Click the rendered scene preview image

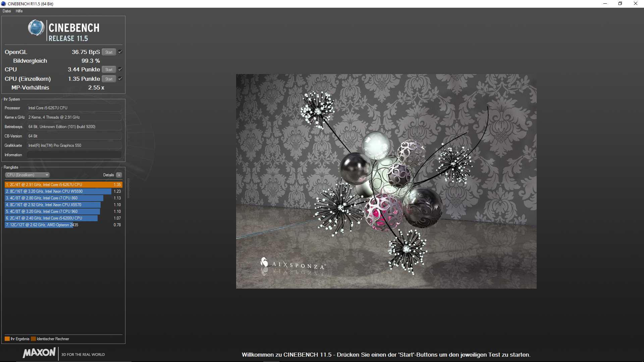coord(386,181)
